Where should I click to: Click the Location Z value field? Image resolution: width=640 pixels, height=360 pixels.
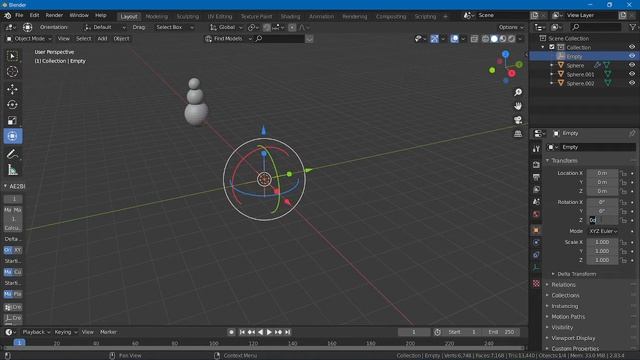(602, 191)
